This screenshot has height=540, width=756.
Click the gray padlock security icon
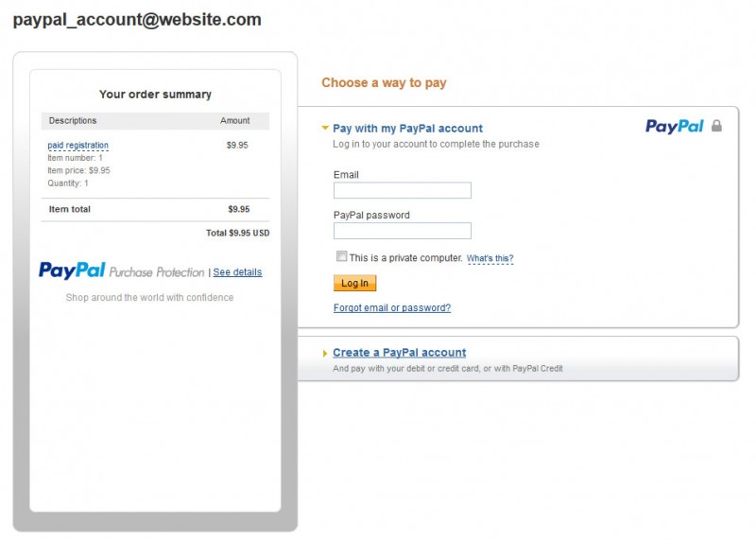[x=717, y=126]
